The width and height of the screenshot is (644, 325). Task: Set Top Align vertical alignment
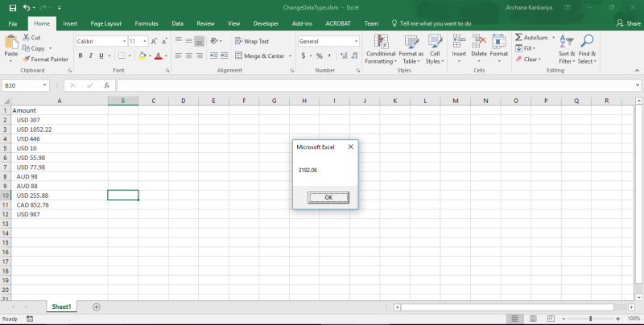coord(178,40)
